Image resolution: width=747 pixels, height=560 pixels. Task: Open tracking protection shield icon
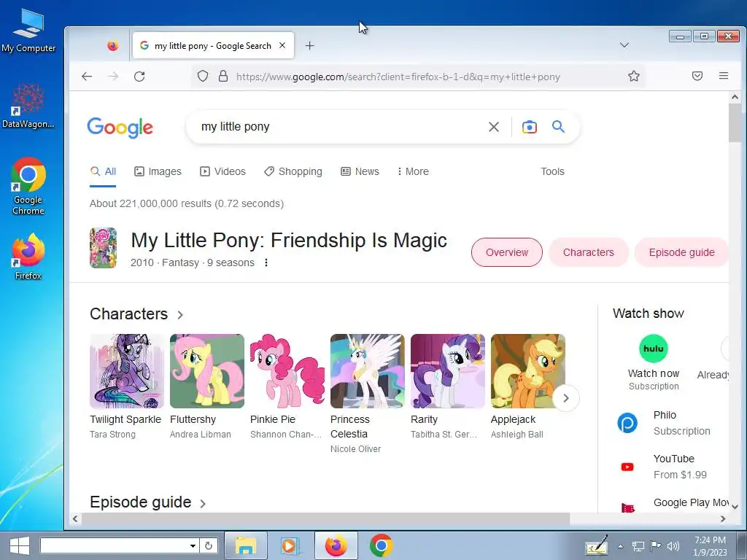[203, 76]
